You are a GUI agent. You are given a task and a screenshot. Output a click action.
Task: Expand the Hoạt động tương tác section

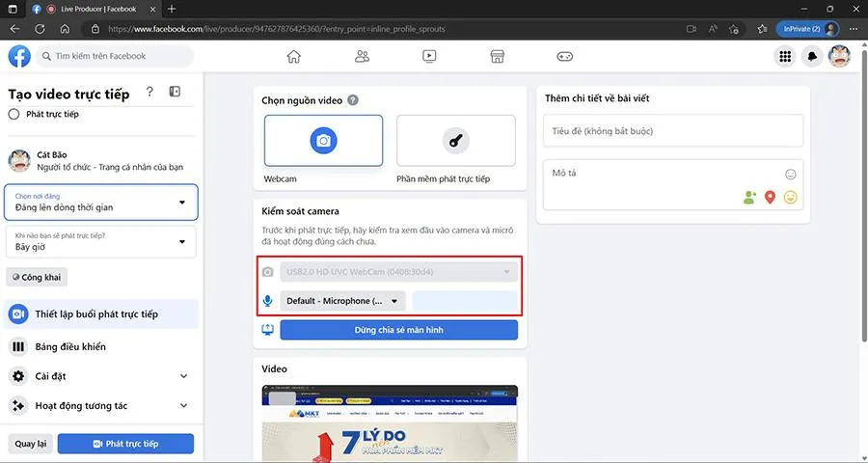pos(99,405)
